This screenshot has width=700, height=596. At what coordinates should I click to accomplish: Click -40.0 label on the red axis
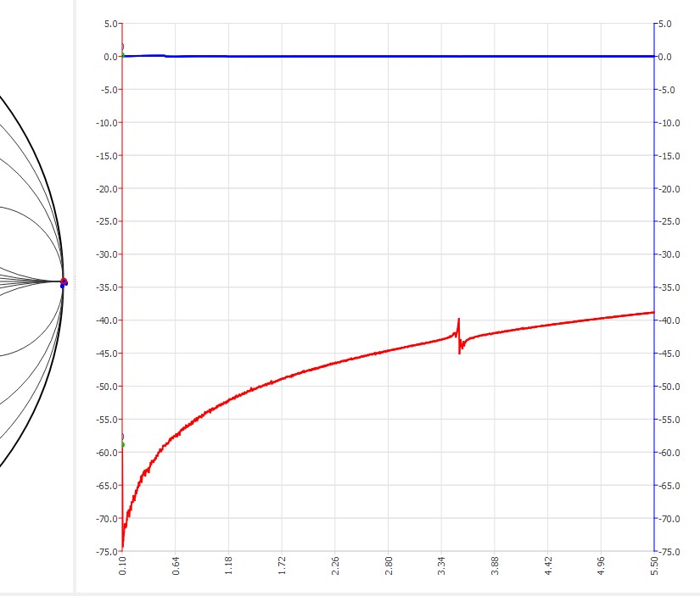(x=107, y=320)
